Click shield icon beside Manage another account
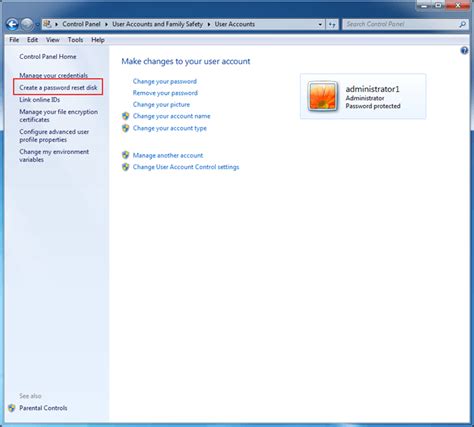This screenshot has width=474, height=427. (126, 155)
